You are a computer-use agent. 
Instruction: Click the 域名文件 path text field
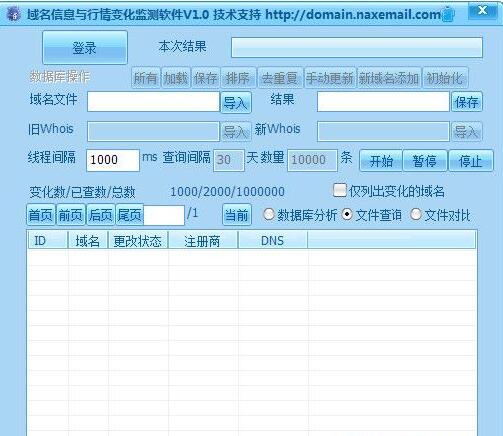[153, 102]
